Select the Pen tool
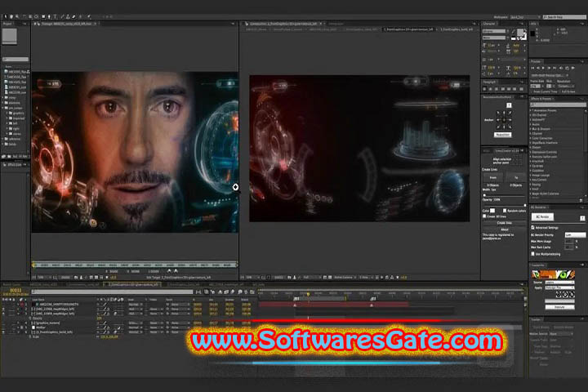 (49, 16)
